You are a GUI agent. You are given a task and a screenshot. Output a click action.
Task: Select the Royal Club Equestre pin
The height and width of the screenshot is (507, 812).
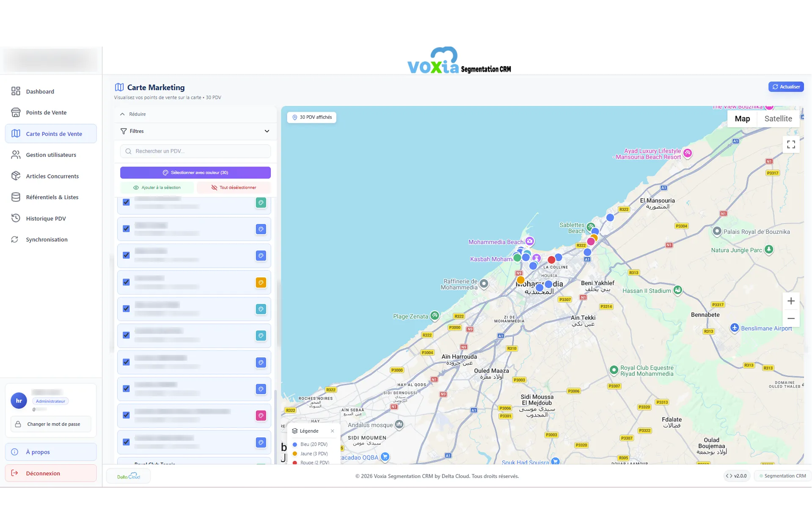[x=614, y=370]
